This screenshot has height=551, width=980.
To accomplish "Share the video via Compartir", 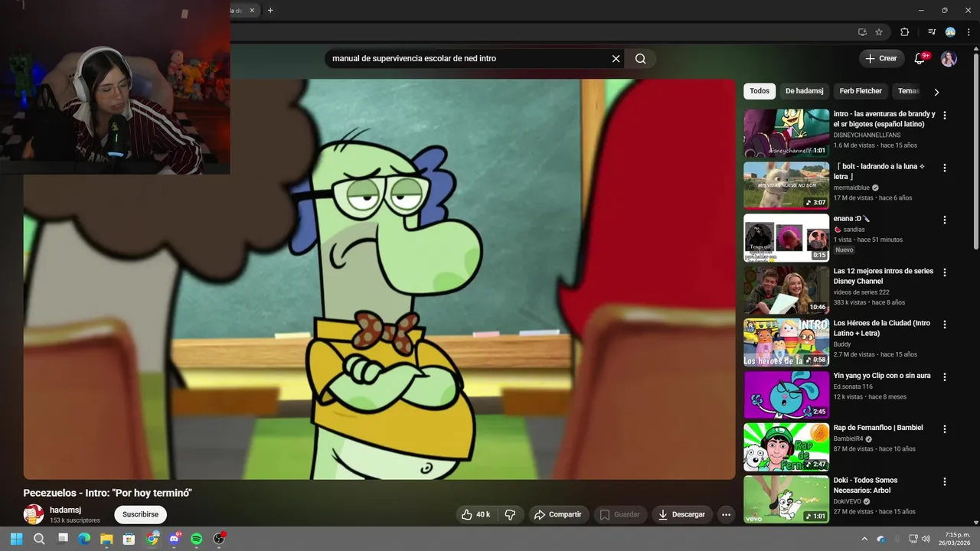I will [558, 514].
